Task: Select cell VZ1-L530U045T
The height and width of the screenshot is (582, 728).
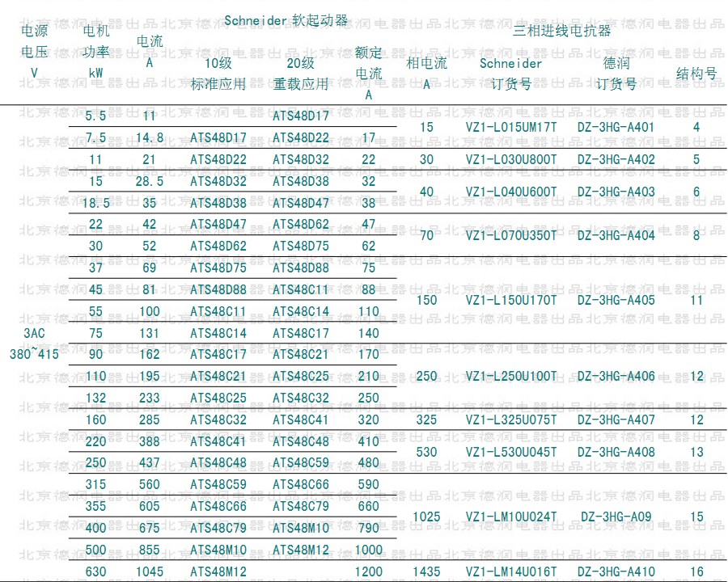Action: click(511, 453)
